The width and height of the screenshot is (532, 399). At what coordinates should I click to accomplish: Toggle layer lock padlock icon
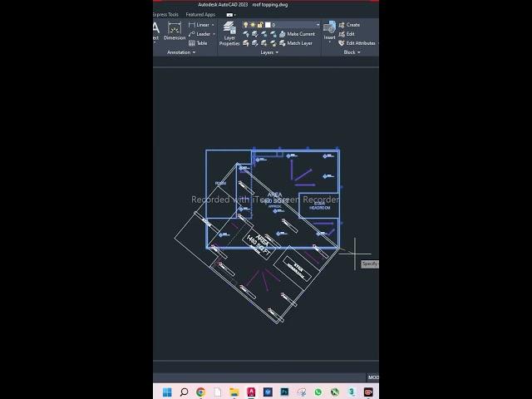[x=260, y=25]
